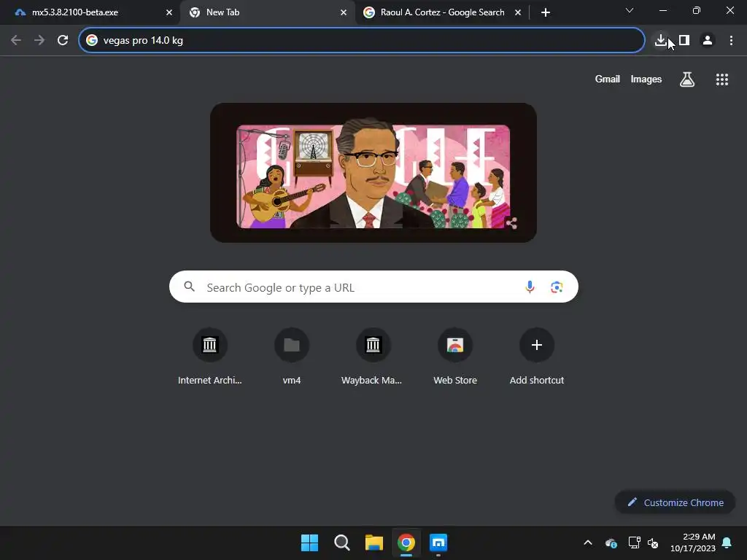
Task: Open File Explorer from taskbar
Action: pos(374,542)
